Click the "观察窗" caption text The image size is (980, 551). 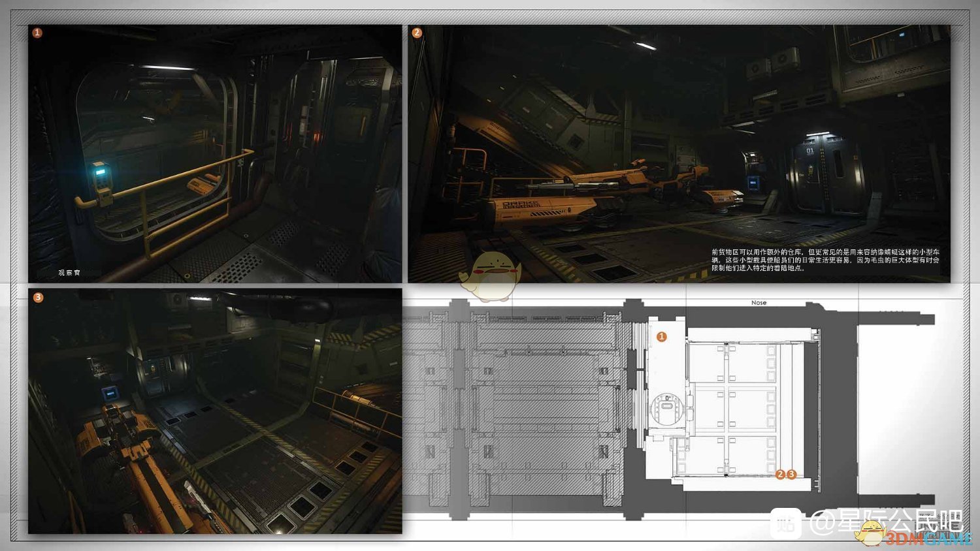(x=69, y=273)
